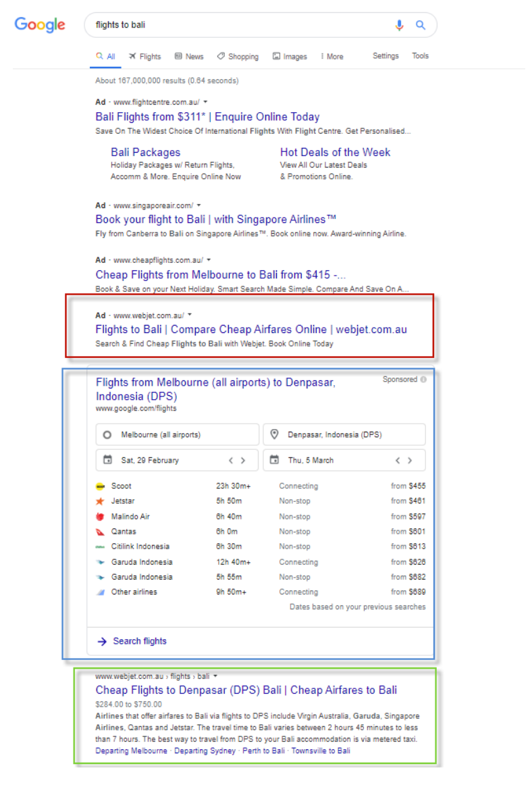Click the magnifying glass search icon

(x=421, y=25)
